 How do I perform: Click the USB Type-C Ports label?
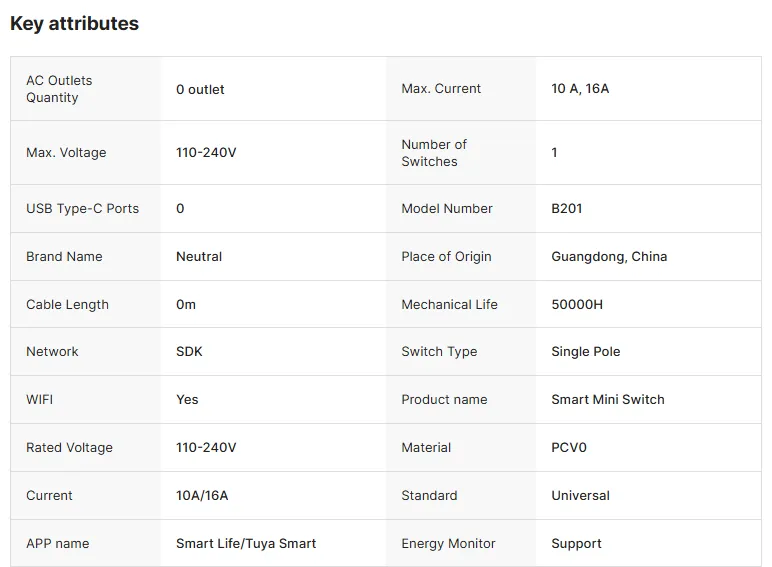pos(82,209)
